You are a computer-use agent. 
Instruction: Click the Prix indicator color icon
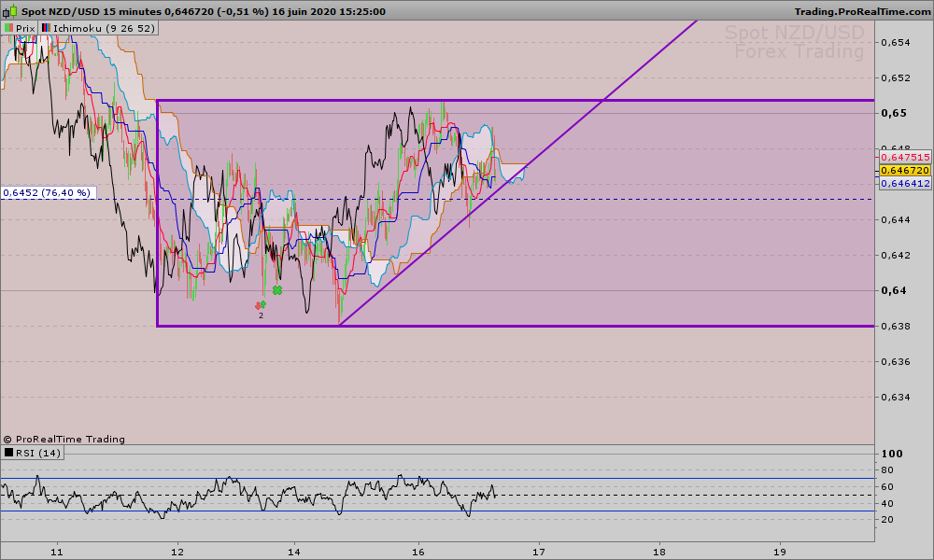[8, 29]
